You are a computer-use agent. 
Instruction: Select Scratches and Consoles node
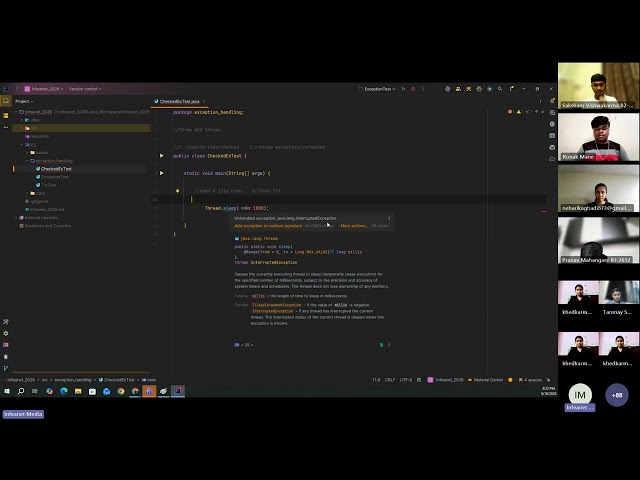pyautogui.click(x=45, y=226)
